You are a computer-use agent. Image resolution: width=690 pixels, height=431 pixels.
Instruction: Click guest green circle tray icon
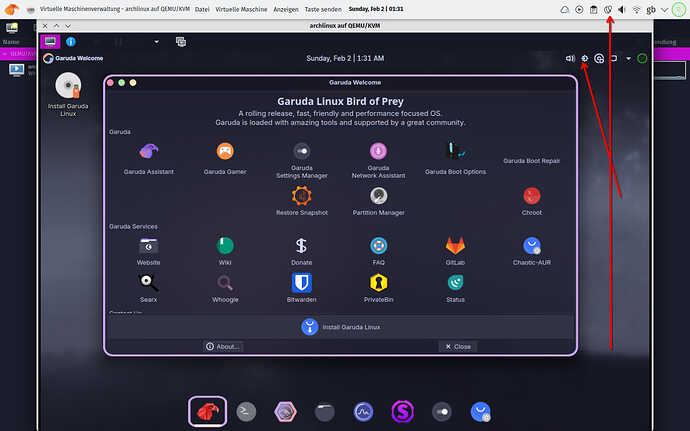click(x=642, y=58)
